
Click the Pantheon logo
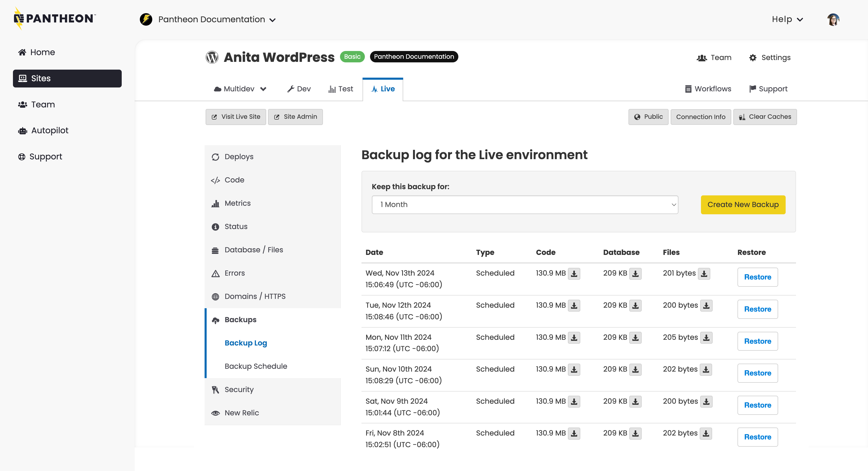click(55, 19)
